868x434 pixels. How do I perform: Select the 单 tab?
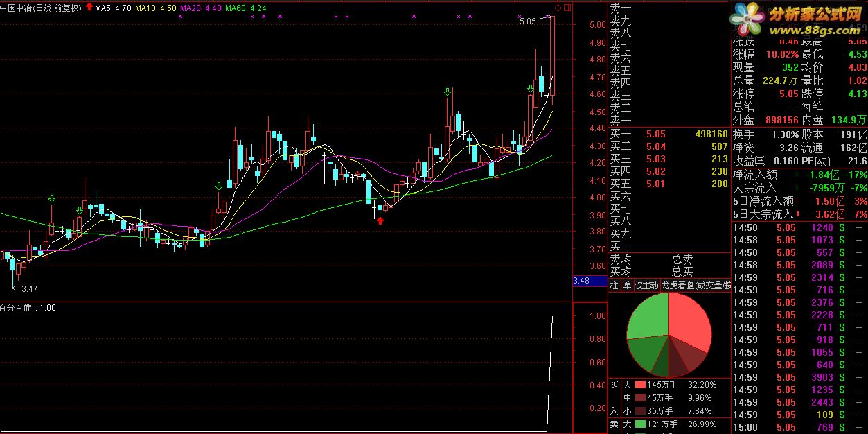point(628,285)
